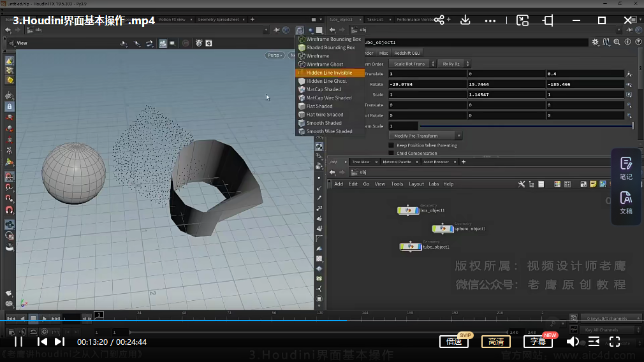Select Shaded Bounding Box shading mode
644x362 pixels.
[330, 47]
